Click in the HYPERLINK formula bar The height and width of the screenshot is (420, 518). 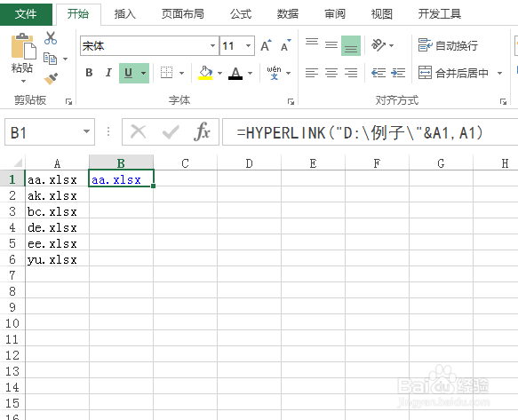point(370,132)
